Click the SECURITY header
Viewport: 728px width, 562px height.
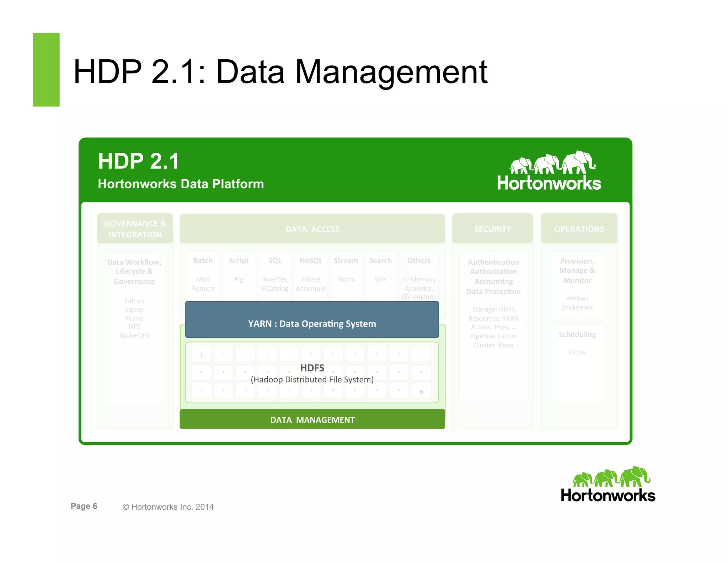point(492,229)
